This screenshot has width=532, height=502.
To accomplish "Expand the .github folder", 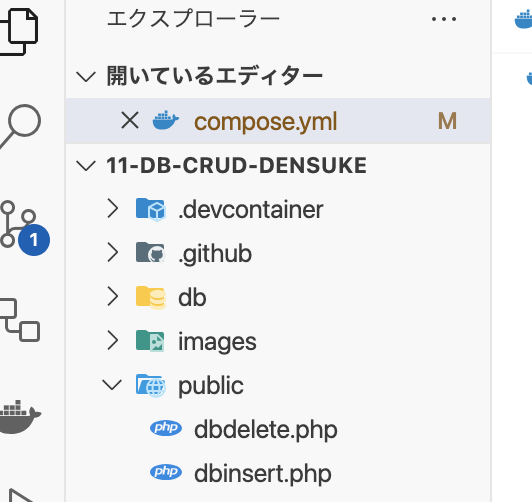I will pos(113,252).
